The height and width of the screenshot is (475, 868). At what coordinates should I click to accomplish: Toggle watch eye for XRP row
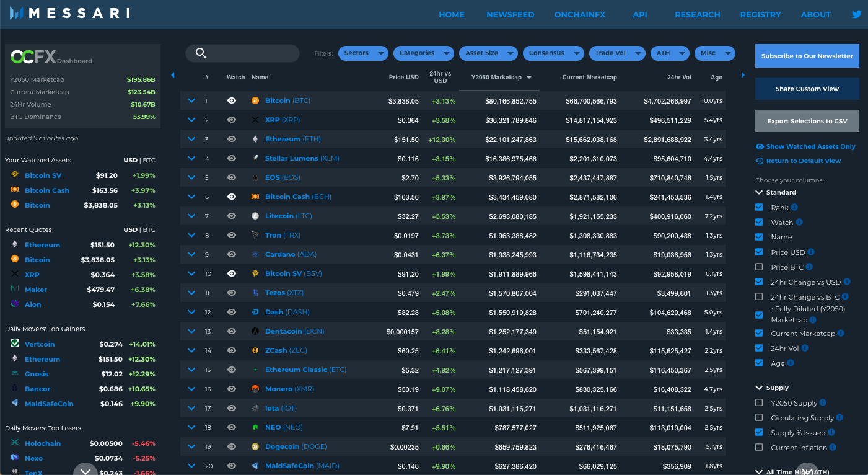point(232,120)
